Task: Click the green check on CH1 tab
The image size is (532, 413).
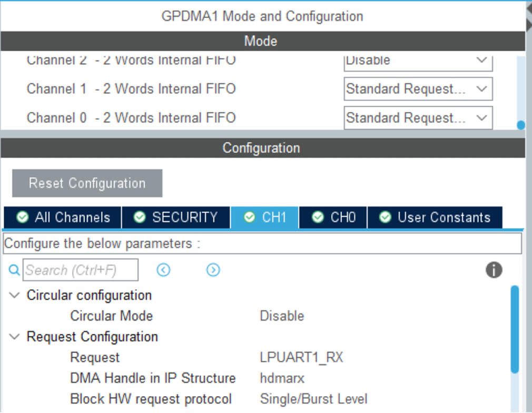Action: pos(249,217)
